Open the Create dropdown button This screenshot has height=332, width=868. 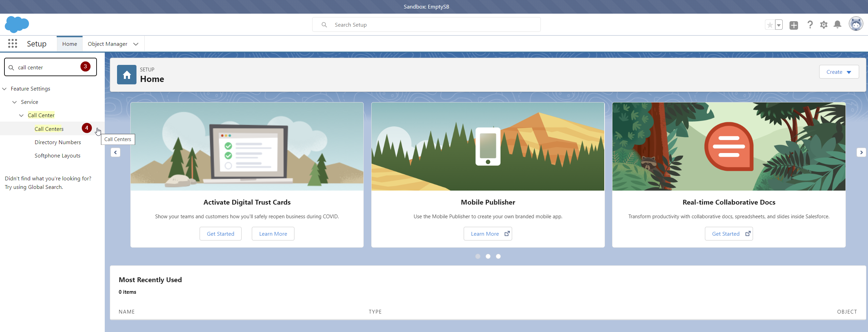[839, 72]
